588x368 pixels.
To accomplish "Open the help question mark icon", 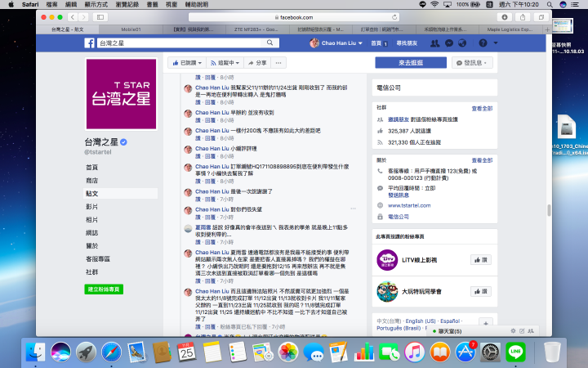I will tap(483, 43).
